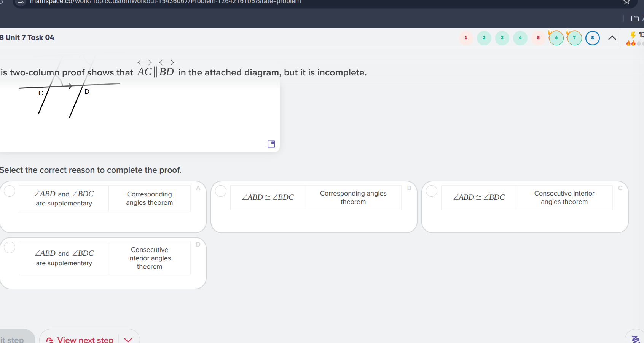This screenshot has width=644, height=343.
Task: Select option D supplementary, consecutive interior angles
Action: (10, 247)
